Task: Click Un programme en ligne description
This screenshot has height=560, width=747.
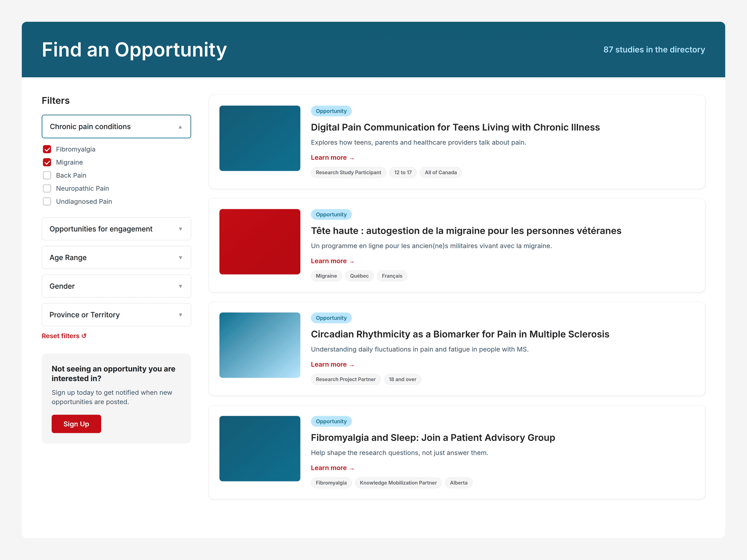Action: pyautogui.click(x=431, y=246)
